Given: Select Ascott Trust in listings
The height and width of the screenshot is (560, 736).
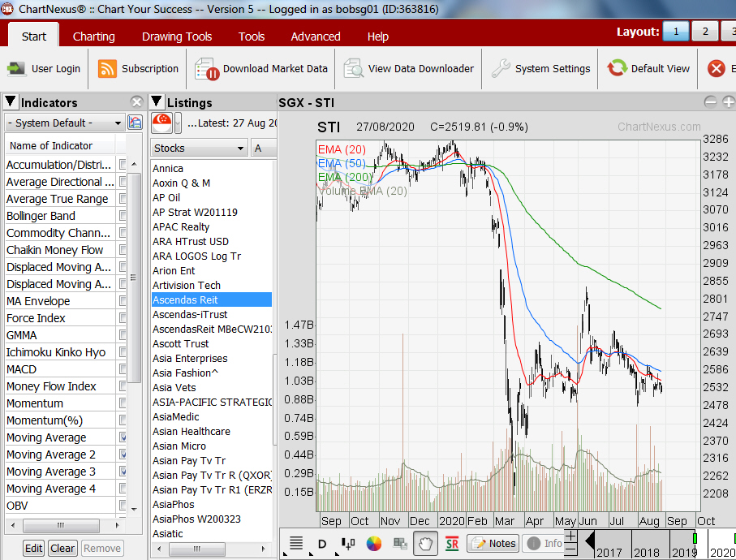Looking at the screenshot, I should coord(212,343).
